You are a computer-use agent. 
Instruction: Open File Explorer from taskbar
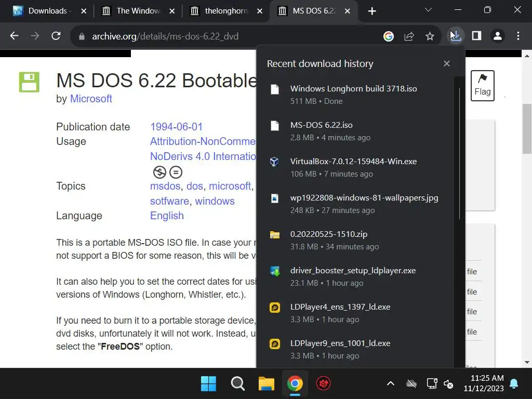click(x=267, y=384)
